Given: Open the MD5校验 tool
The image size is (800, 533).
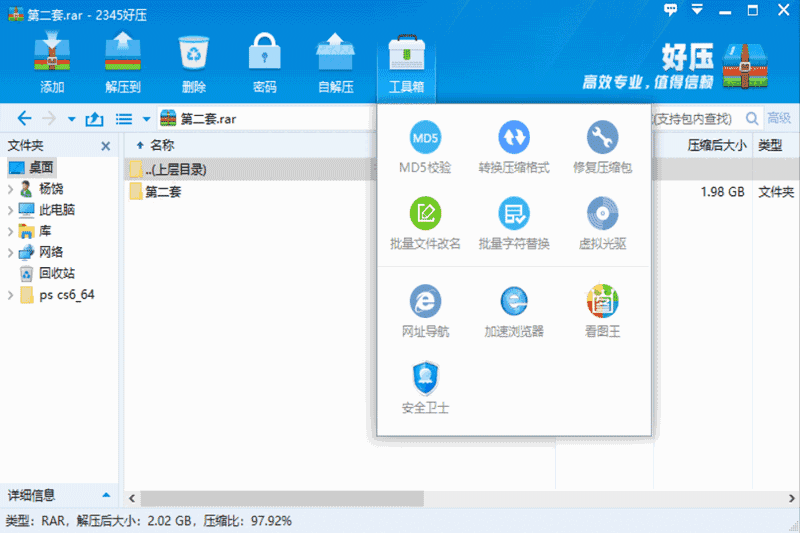Looking at the screenshot, I should pyautogui.click(x=425, y=147).
